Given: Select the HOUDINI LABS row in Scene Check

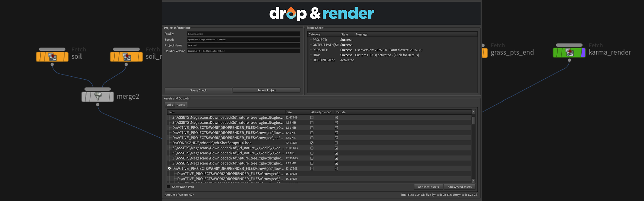Looking at the screenshot, I should [392, 60].
